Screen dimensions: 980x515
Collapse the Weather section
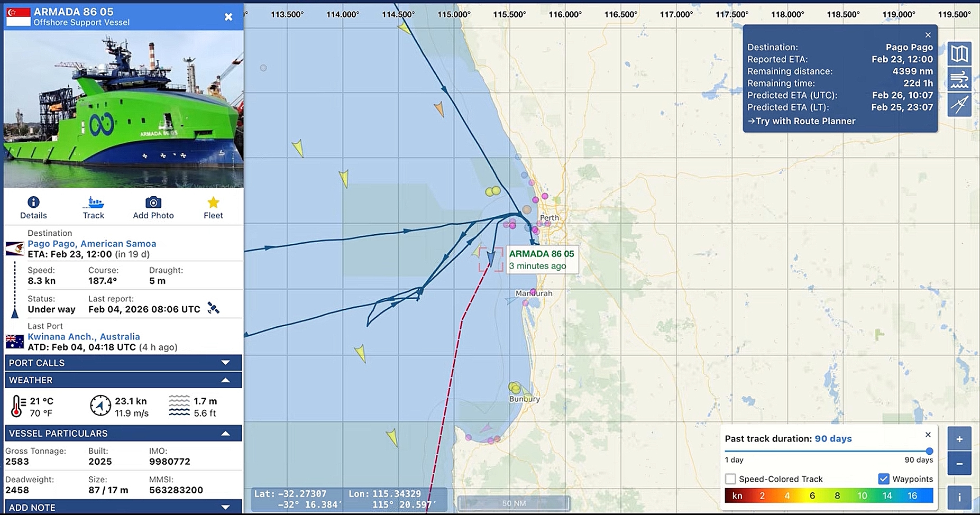coord(225,380)
